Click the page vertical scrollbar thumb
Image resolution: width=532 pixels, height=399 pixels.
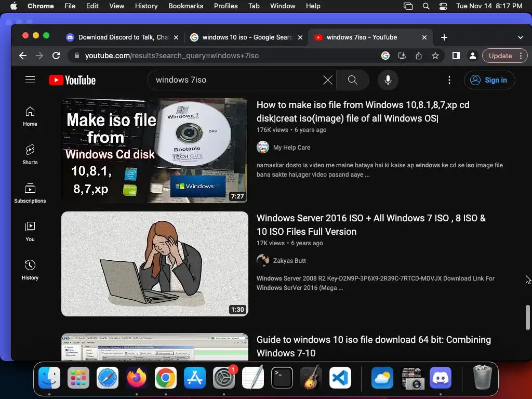click(x=528, y=317)
